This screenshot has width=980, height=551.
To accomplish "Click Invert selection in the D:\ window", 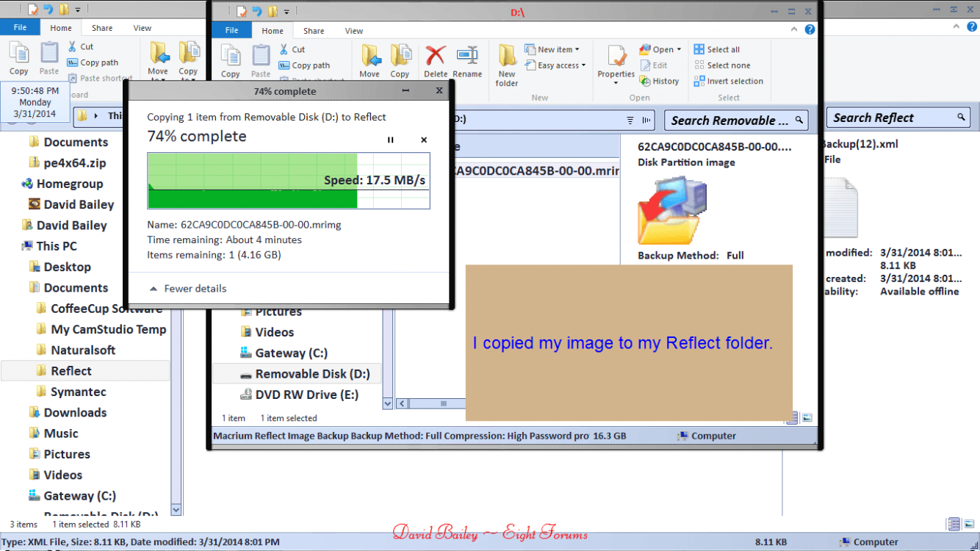I will point(729,82).
